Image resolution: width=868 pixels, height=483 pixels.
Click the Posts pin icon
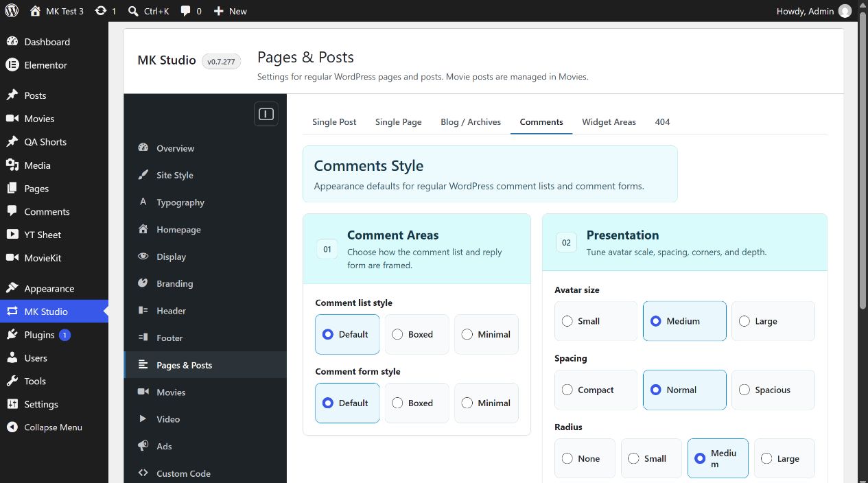pos(12,95)
